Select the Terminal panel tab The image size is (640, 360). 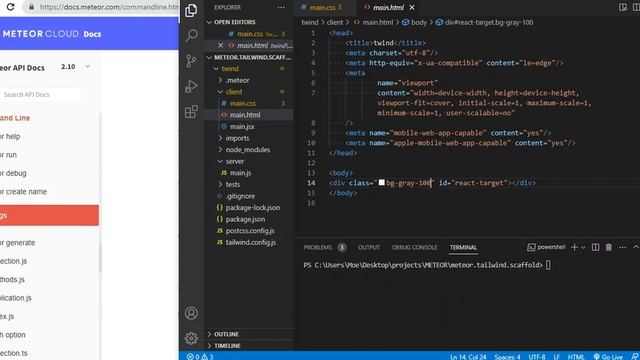point(463,247)
